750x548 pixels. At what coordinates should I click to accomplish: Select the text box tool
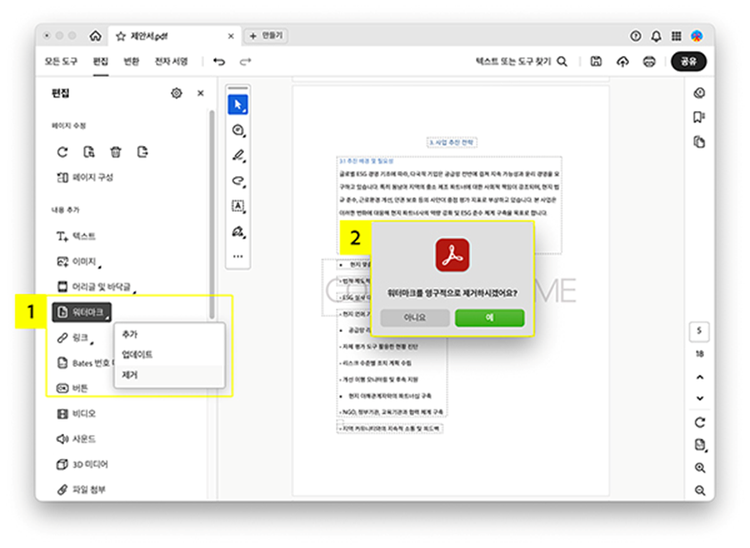[x=238, y=206]
